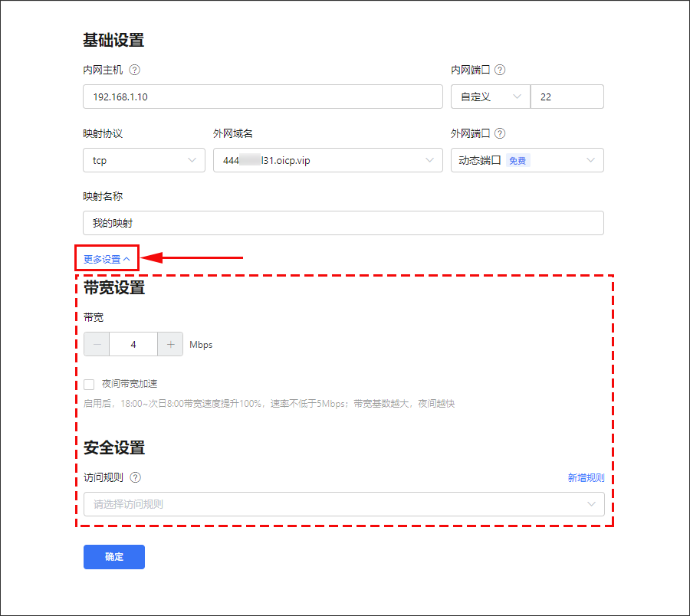690x616 pixels.
Task: Open the 内网端口 自定义 dropdown
Action: tap(490, 97)
